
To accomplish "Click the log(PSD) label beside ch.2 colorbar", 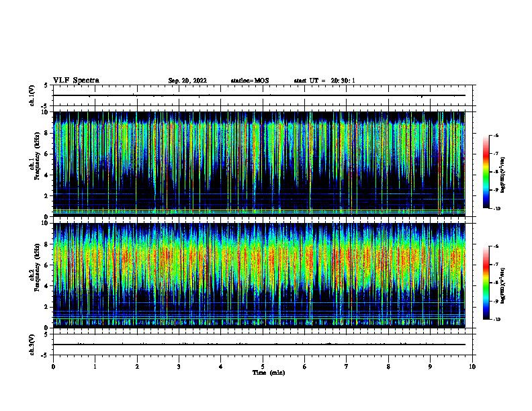I will (502, 286).
